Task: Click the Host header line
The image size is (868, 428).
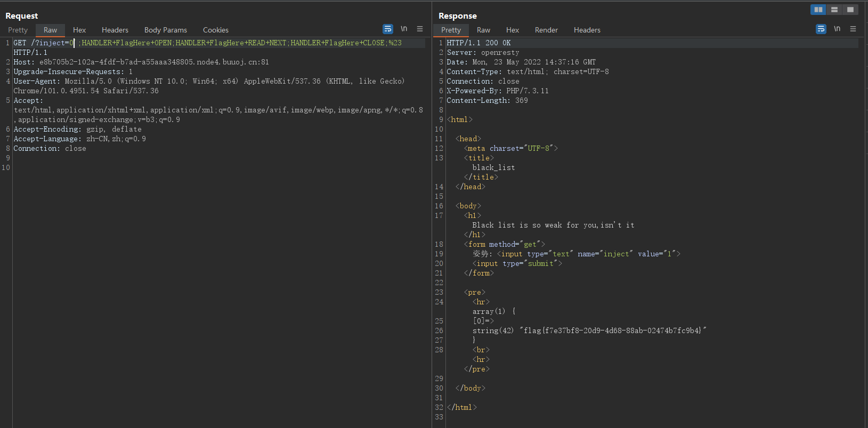Action: click(x=141, y=62)
